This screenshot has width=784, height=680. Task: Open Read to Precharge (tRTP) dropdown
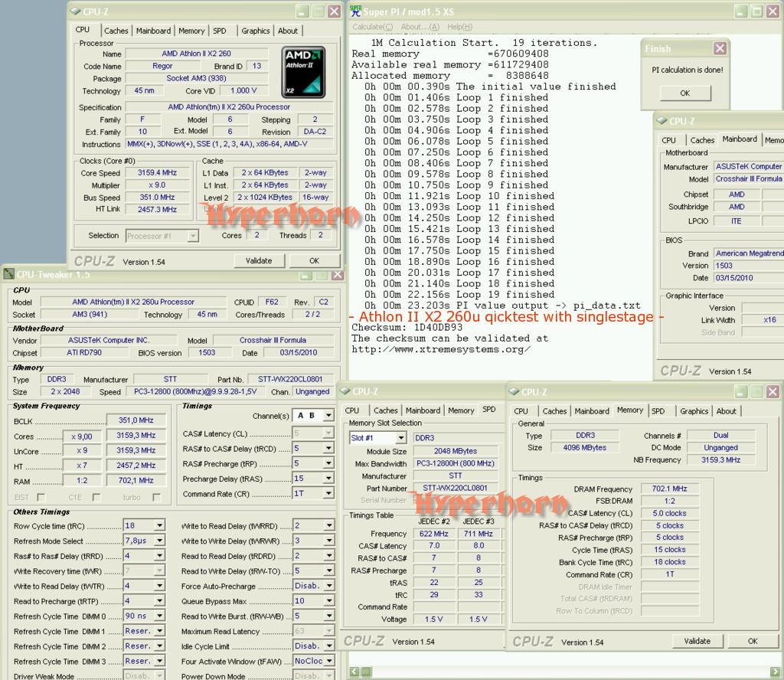(x=159, y=600)
